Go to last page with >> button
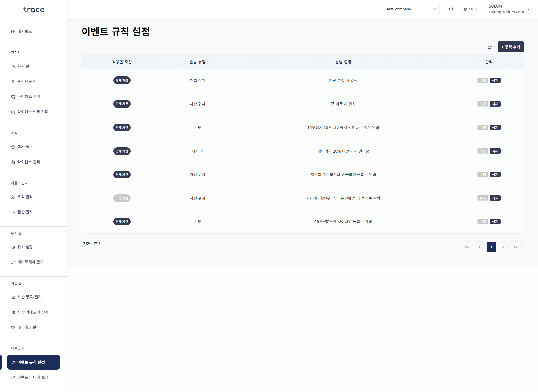 tap(516, 247)
